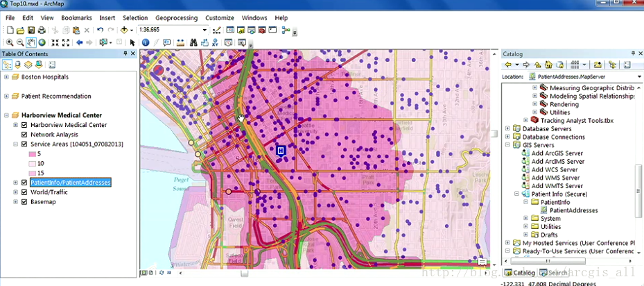This screenshot has height=286, width=644.
Task: Open the map scale dropdown
Action: pos(204,30)
